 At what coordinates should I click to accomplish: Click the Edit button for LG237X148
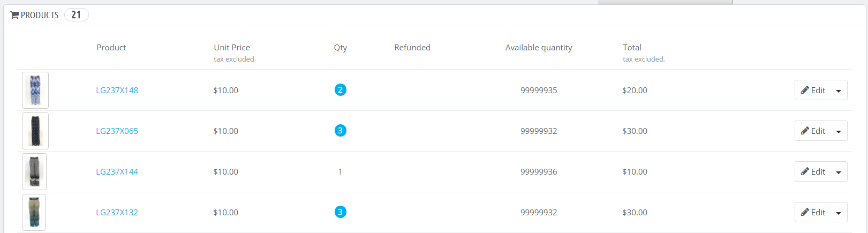[x=813, y=90]
